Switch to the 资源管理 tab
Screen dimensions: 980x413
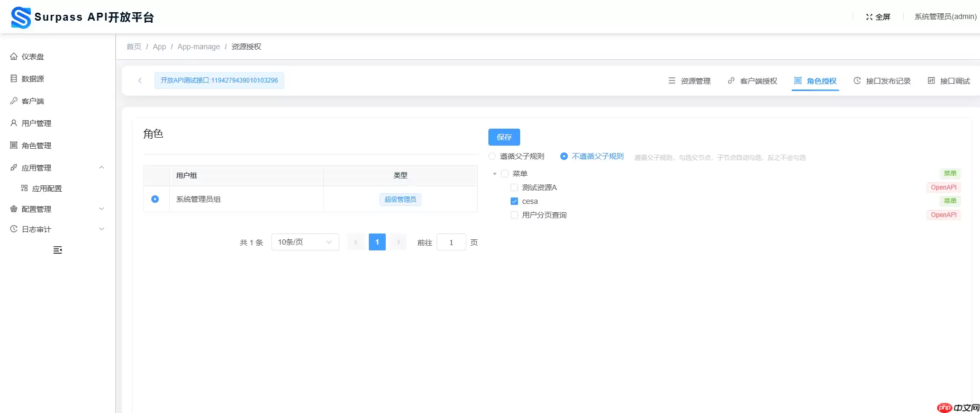tap(689, 81)
